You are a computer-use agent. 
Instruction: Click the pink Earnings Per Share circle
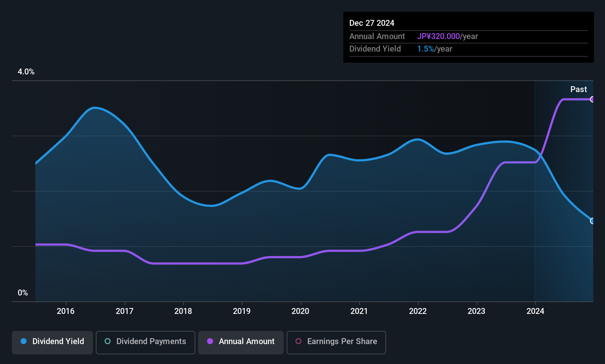click(x=298, y=341)
